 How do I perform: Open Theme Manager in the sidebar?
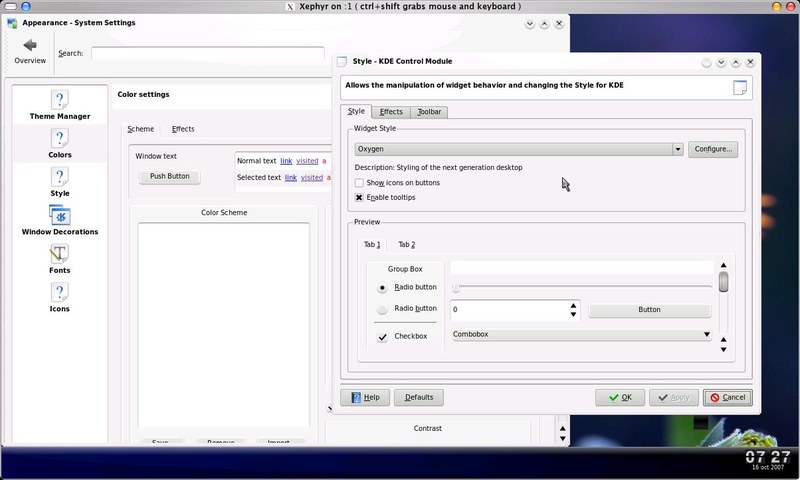[60, 105]
